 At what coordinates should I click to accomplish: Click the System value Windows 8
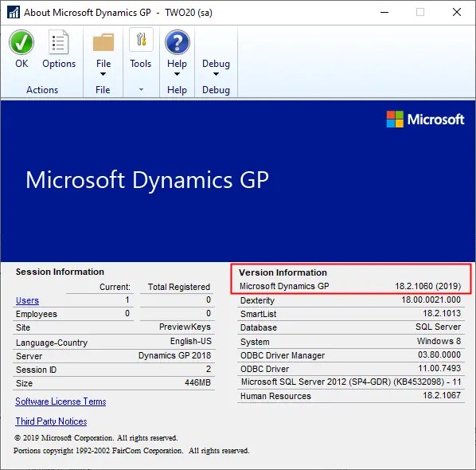tap(439, 341)
